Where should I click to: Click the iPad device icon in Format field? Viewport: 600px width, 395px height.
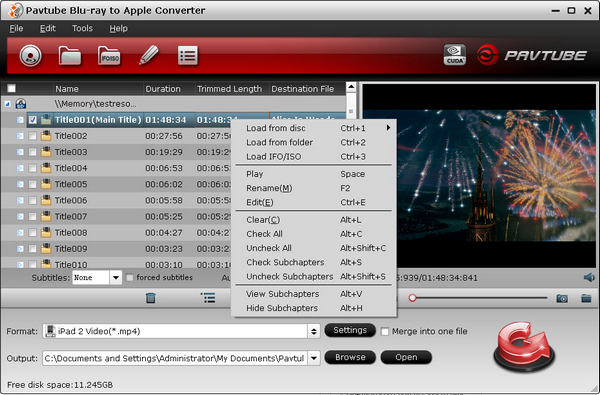[x=50, y=331]
